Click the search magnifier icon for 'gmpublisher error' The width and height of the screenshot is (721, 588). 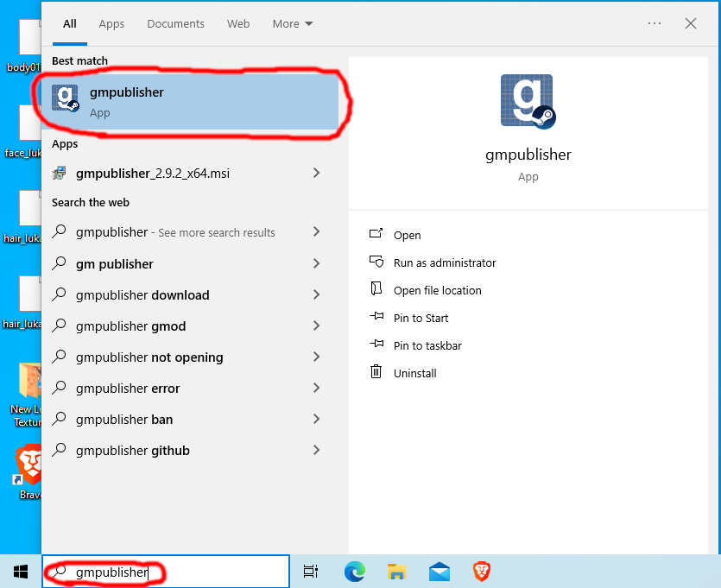click(x=60, y=388)
